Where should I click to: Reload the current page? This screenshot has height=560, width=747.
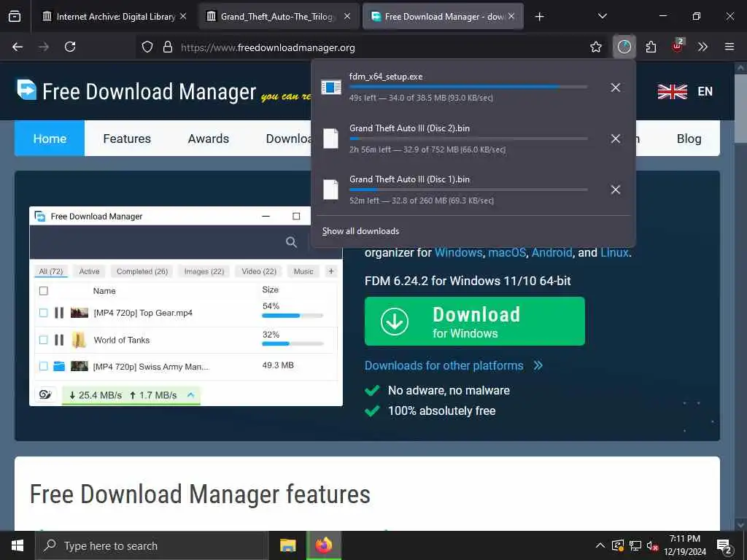click(x=70, y=47)
